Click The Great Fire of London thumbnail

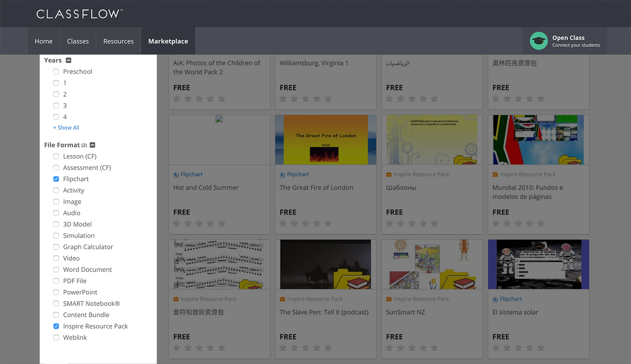(x=325, y=139)
